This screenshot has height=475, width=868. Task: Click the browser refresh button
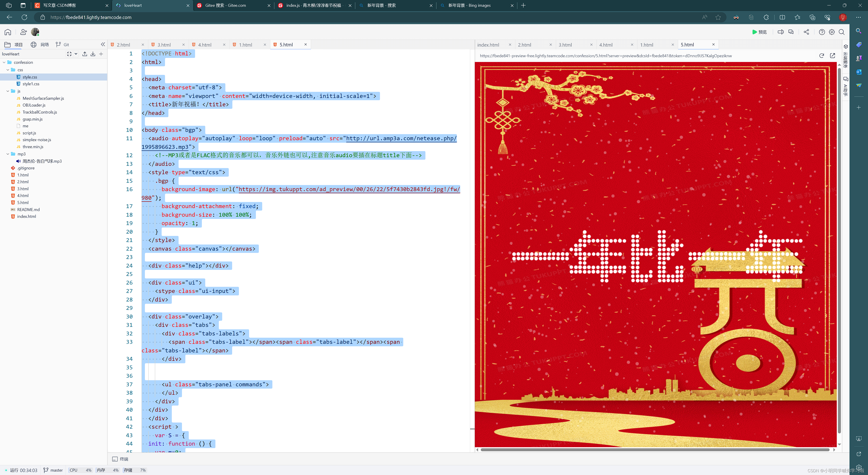24,17
